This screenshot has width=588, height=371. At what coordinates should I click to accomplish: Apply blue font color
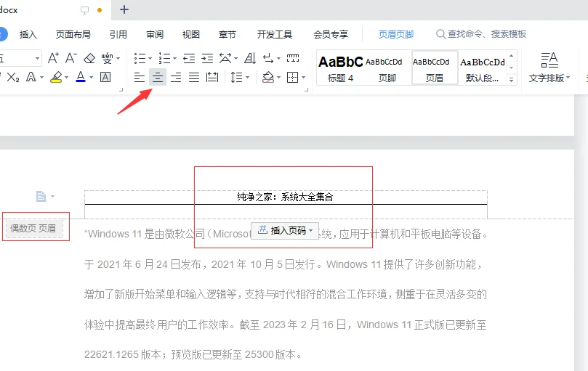(x=81, y=77)
